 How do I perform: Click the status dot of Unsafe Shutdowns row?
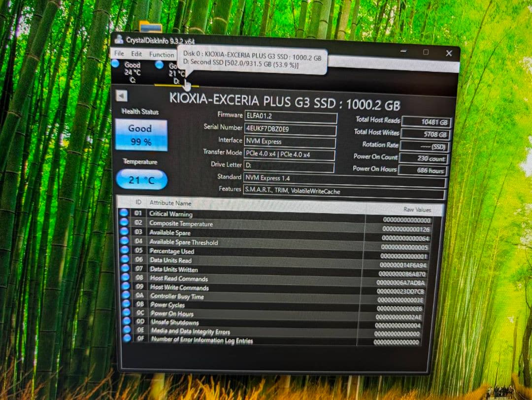point(127,321)
